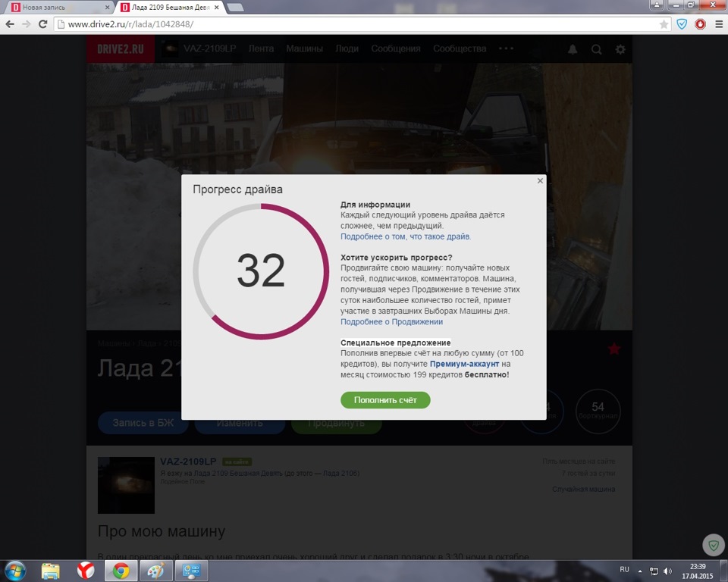Viewport: 728px width, 582px height.
Task: Switch to the Новая запись tab
Action: click(58, 8)
